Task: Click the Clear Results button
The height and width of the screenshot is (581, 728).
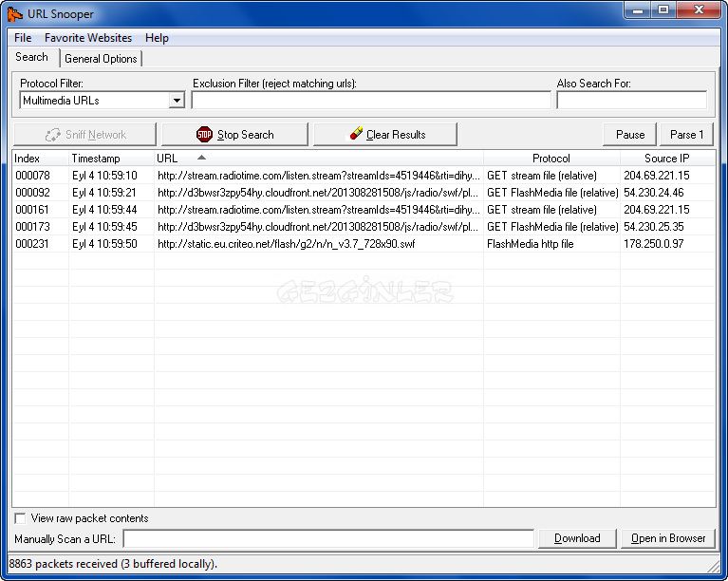Action: click(385, 135)
